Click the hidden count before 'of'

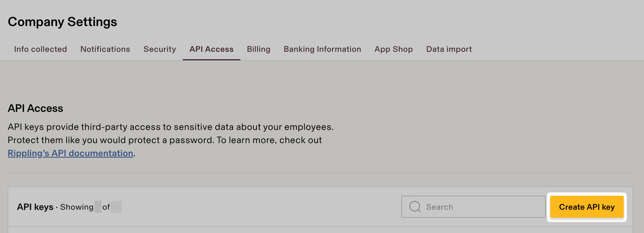coord(98,207)
